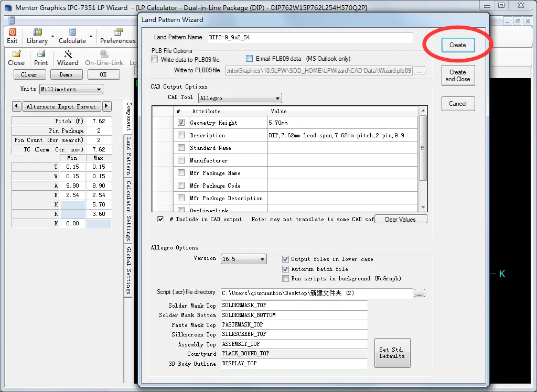Launch the Wizard wand icon

pyautogui.click(x=68, y=58)
